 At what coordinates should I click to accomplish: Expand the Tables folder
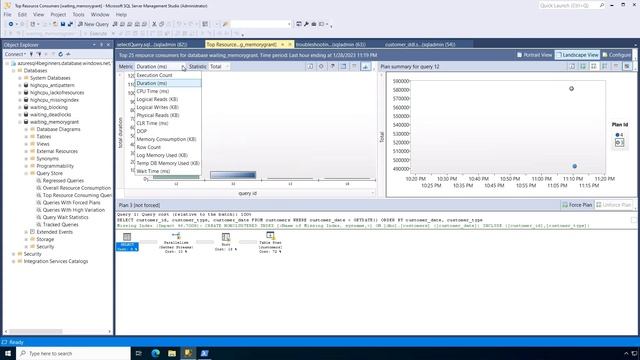coord(27,137)
